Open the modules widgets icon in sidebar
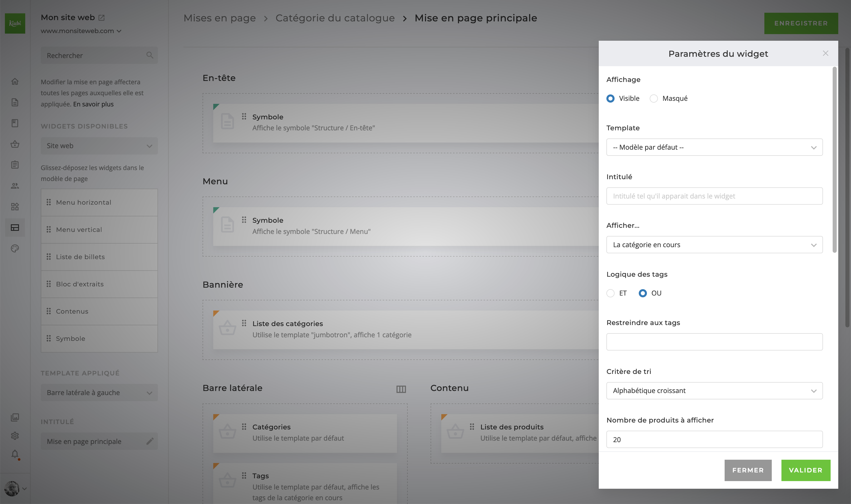851x504 pixels. pyautogui.click(x=15, y=206)
